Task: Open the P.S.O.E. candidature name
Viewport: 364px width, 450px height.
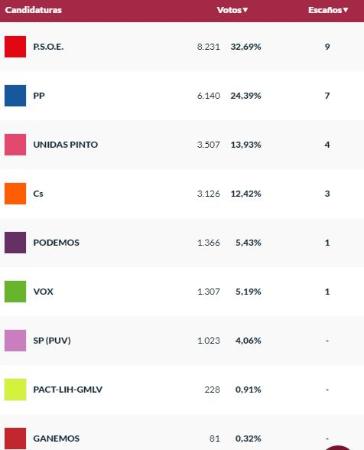Action: click(48, 47)
